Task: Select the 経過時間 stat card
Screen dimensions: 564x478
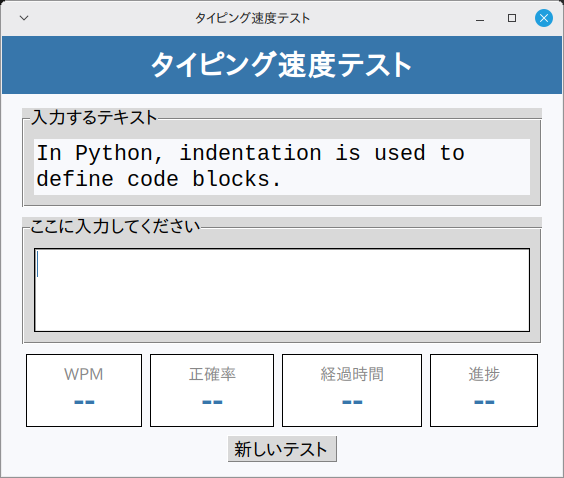Action: (x=352, y=390)
